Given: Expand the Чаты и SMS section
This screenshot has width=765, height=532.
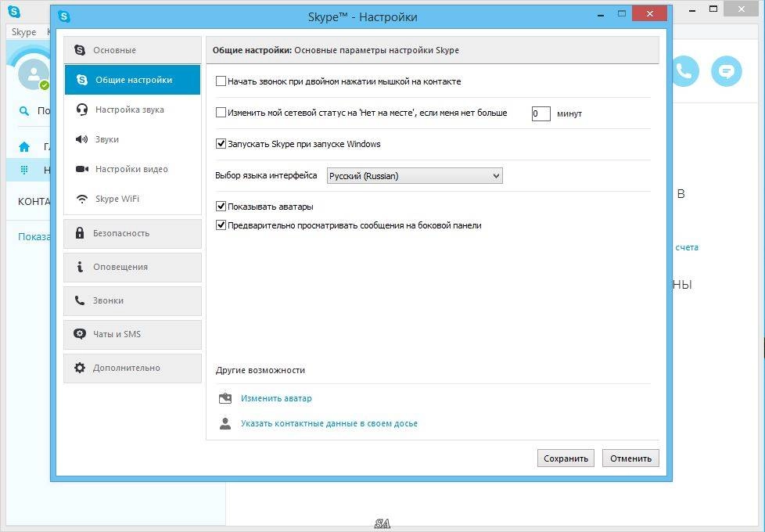Looking at the screenshot, I should pyautogui.click(x=132, y=334).
